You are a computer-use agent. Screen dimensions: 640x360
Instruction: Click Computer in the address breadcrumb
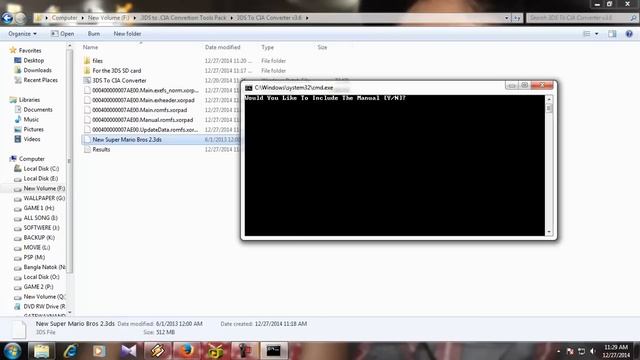coord(64,18)
